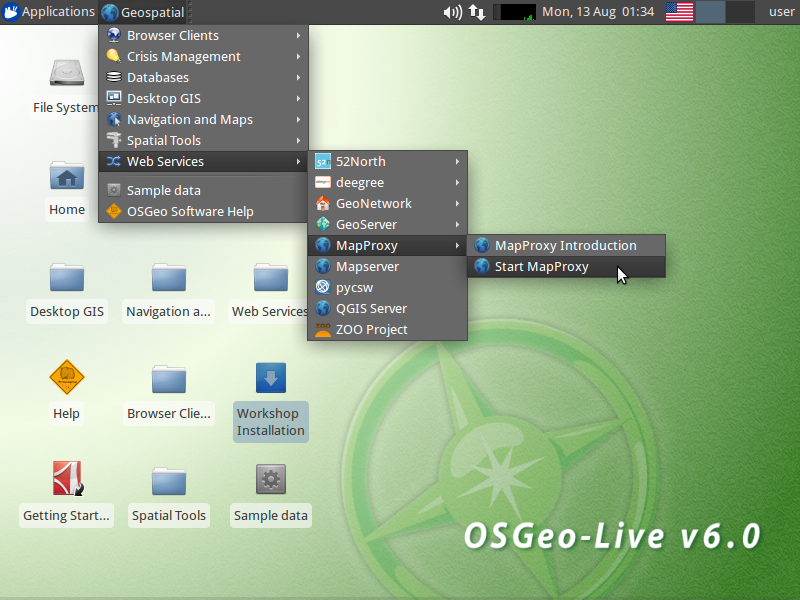Expand the Browser Clients submenu arrow
Image resolution: width=800 pixels, height=600 pixels.
click(298, 36)
